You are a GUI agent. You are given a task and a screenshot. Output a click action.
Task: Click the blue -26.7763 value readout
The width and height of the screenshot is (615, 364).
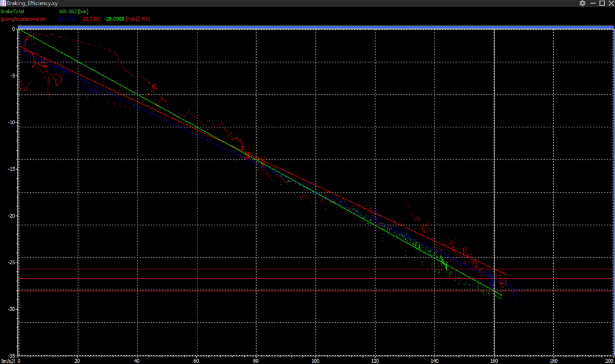click(x=67, y=19)
